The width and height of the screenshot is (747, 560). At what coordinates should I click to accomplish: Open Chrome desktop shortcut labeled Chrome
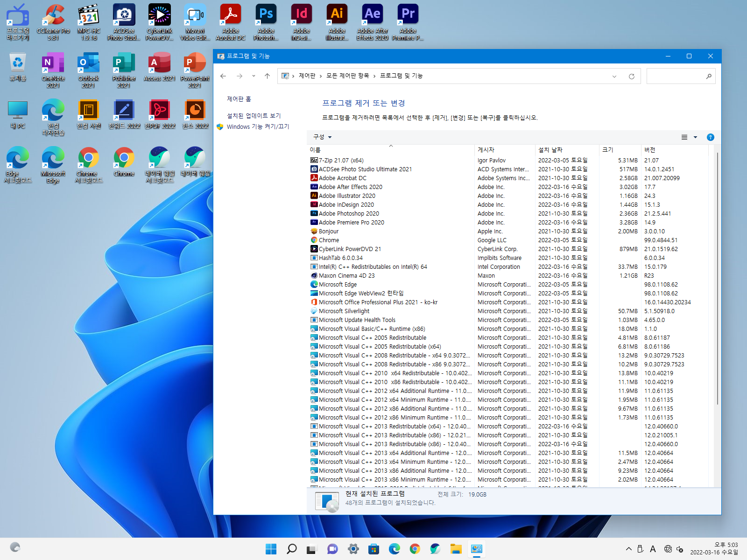point(124,162)
